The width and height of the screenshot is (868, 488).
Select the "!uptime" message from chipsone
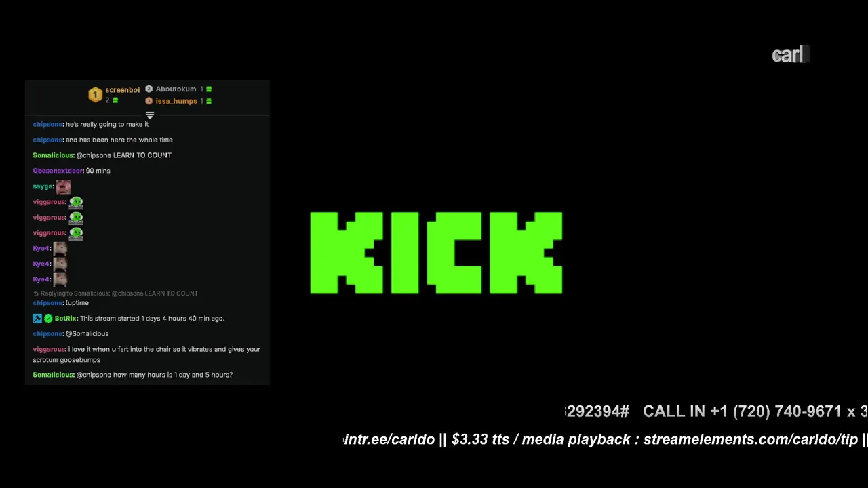coord(77,303)
